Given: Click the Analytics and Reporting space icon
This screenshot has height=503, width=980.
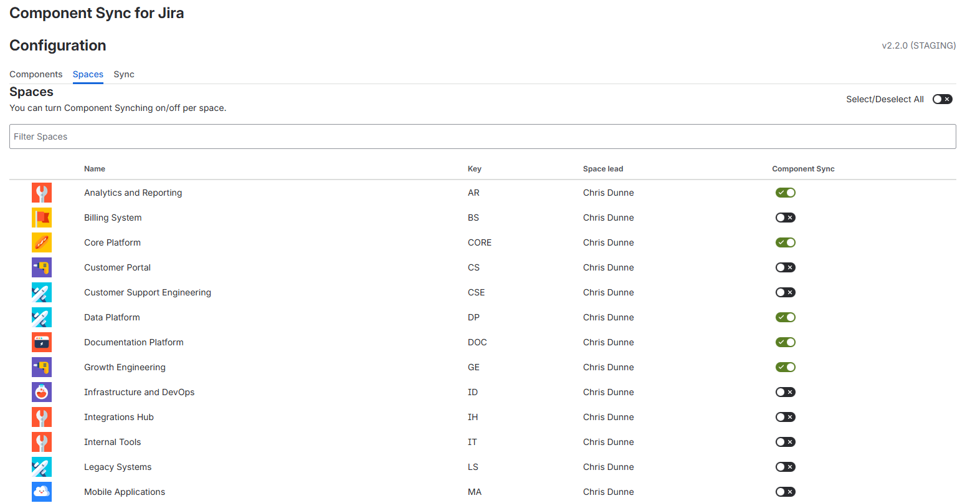Looking at the screenshot, I should 42,193.
